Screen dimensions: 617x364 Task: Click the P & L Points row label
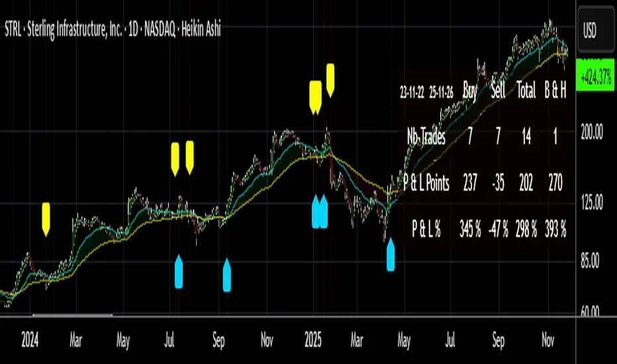pos(426,183)
